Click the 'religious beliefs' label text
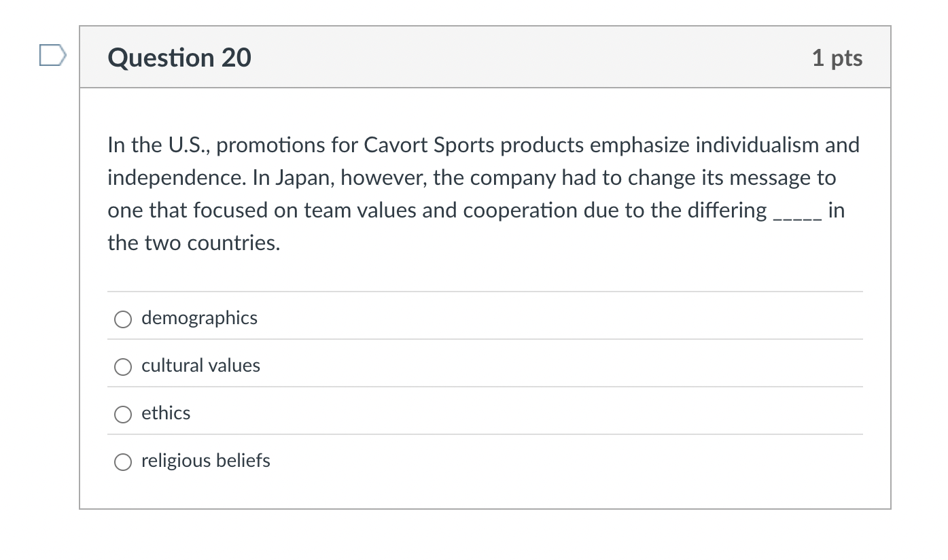948x560 pixels. click(205, 460)
